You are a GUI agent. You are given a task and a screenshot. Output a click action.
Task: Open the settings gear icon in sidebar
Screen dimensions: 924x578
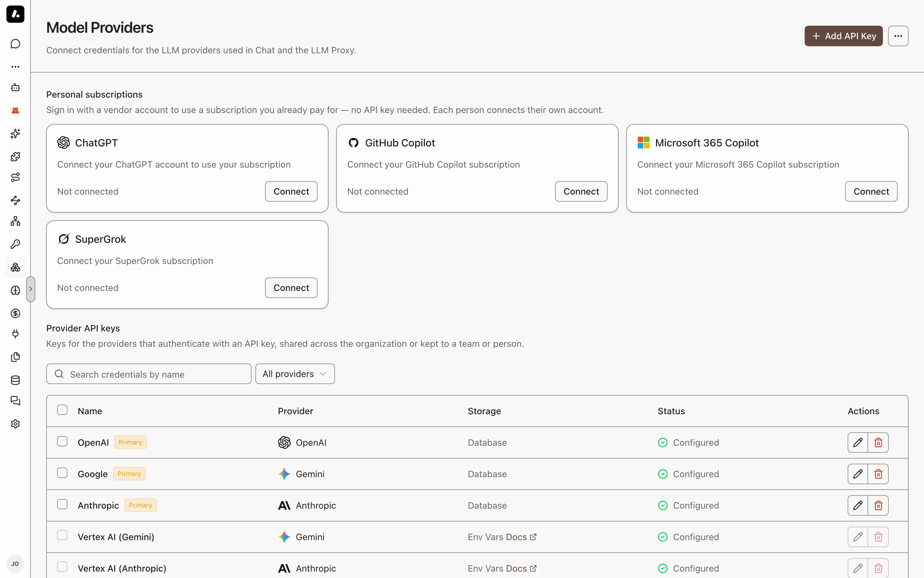tap(15, 424)
